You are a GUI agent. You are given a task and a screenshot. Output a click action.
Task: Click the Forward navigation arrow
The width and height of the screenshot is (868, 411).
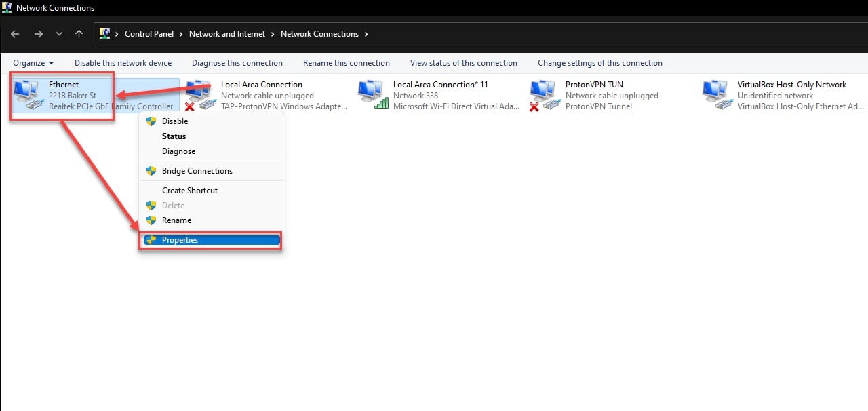click(x=39, y=34)
